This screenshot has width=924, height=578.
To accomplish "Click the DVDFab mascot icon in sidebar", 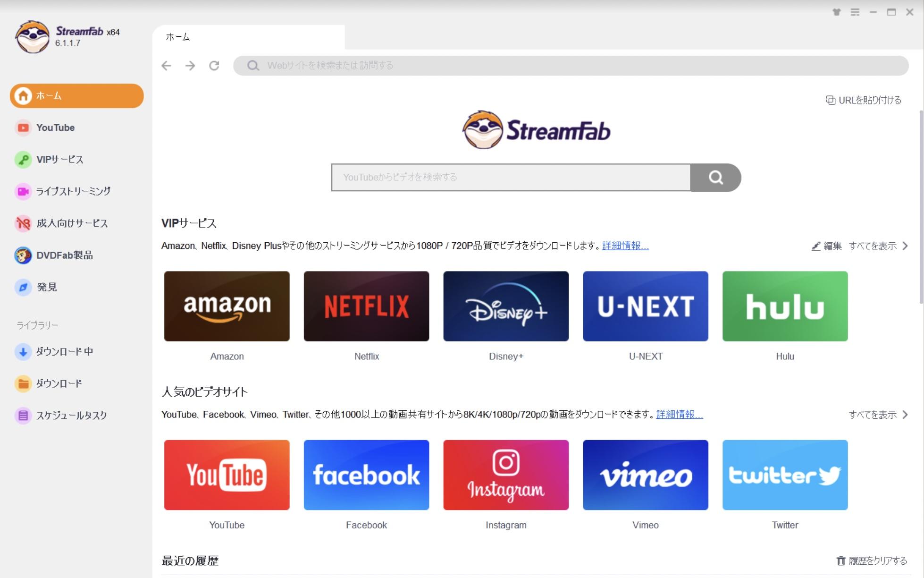I will 23,255.
